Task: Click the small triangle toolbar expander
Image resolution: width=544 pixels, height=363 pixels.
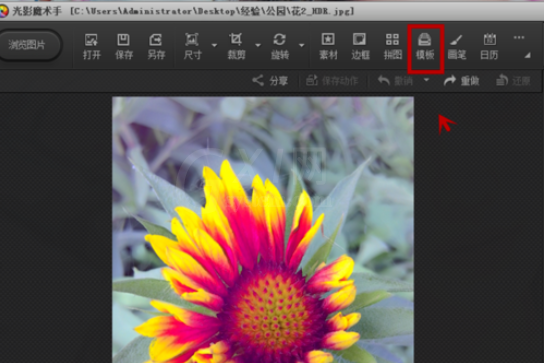Action: tap(527, 55)
